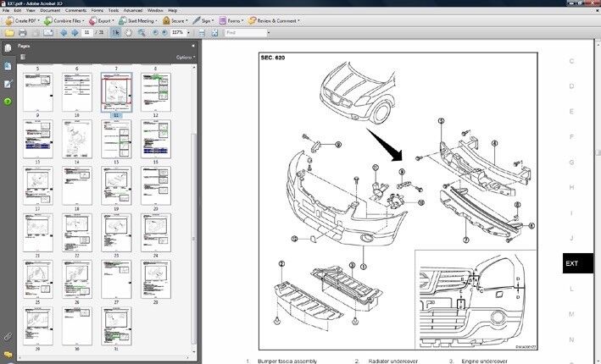The height and width of the screenshot is (364, 601).
Task: Open the Attachments paperclip panel
Action: [x=8, y=338]
